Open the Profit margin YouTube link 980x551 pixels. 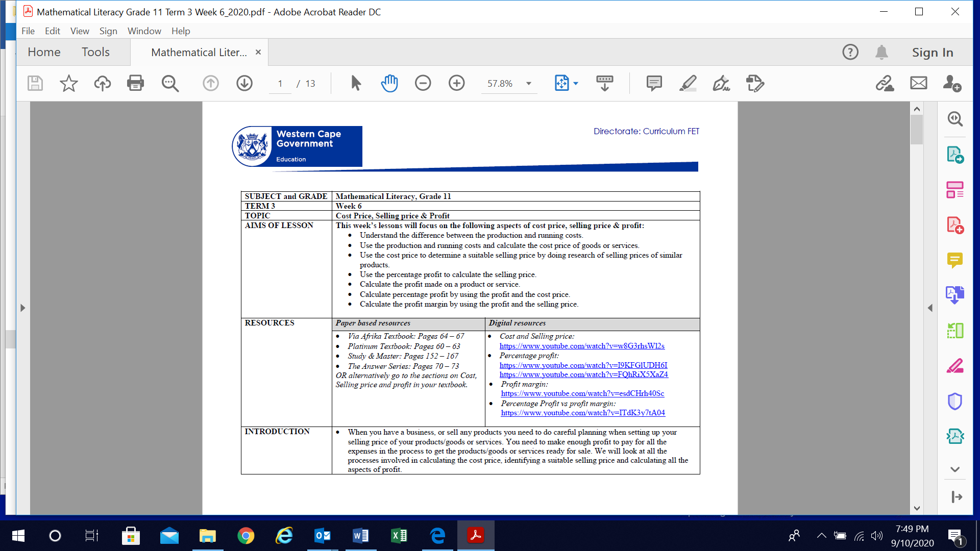(x=582, y=393)
